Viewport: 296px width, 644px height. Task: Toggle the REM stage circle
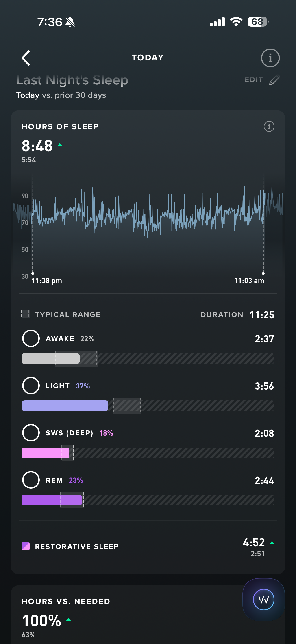tap(31, 480)
